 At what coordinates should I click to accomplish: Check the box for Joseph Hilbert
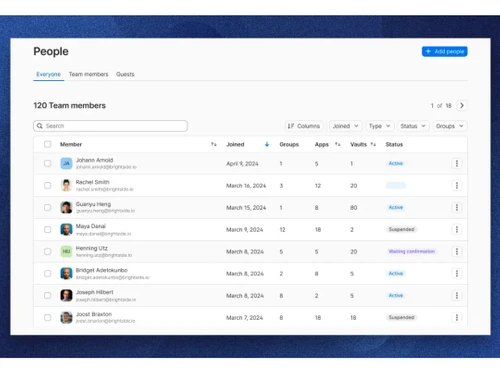(x=48, y=295)
